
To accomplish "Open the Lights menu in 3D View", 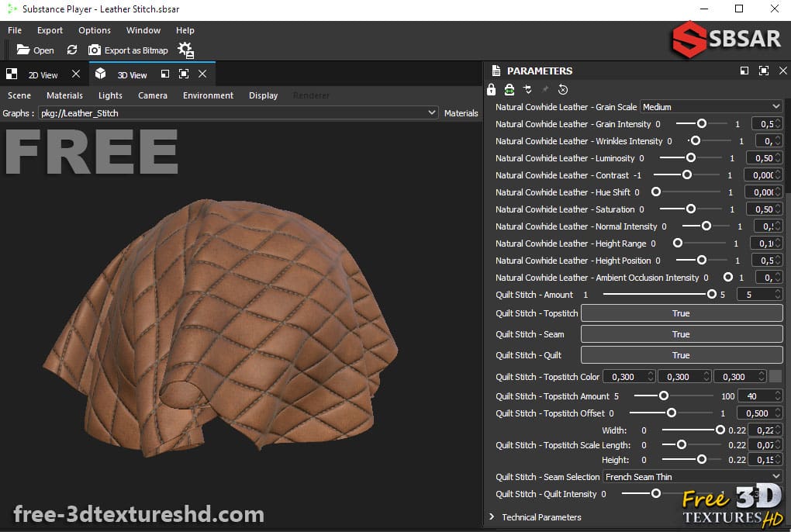I will (110, 95).
